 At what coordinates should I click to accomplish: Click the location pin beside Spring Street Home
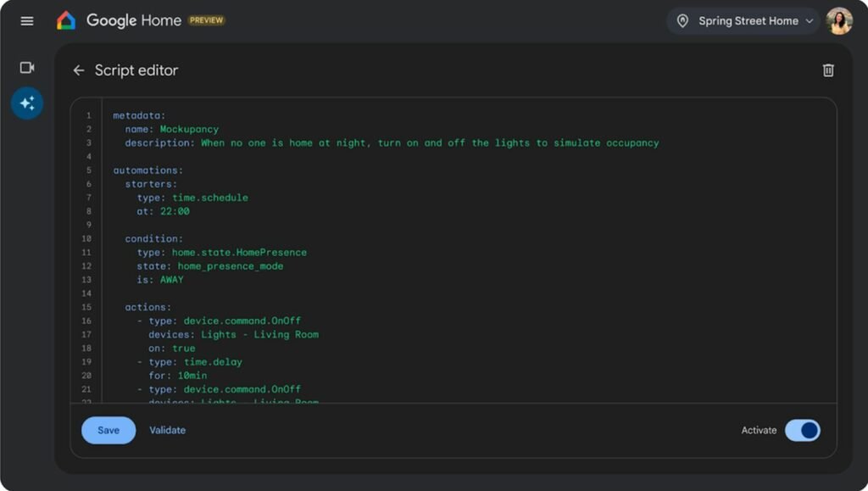point(685,20)
